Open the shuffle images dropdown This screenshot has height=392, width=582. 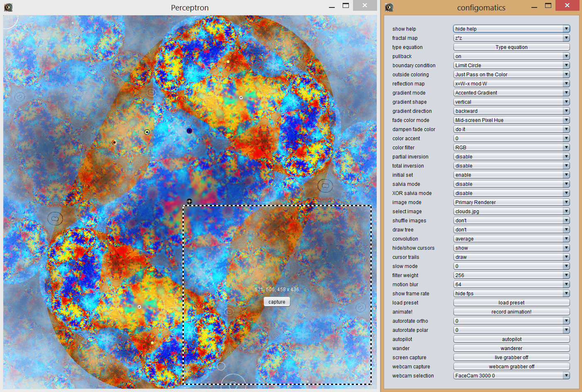point(511,221)
